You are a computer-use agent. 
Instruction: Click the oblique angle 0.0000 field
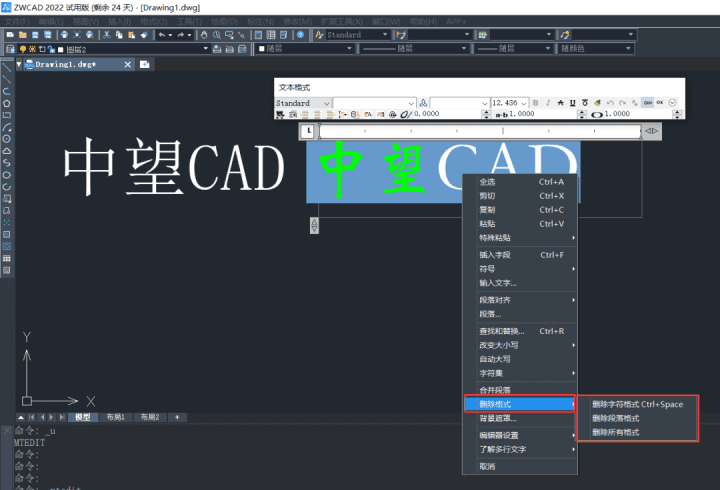click(x=449, y=114)
